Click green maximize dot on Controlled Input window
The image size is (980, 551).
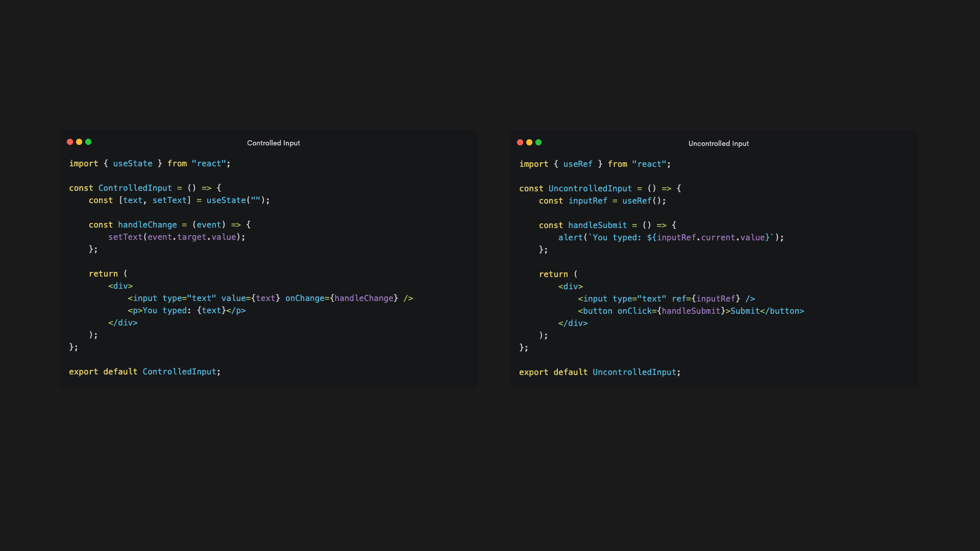[88, 142]
